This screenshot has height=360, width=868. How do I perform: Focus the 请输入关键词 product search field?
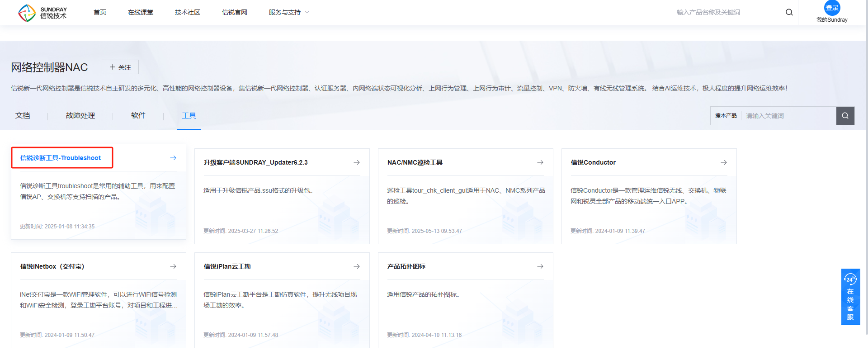tap(788, 116)
